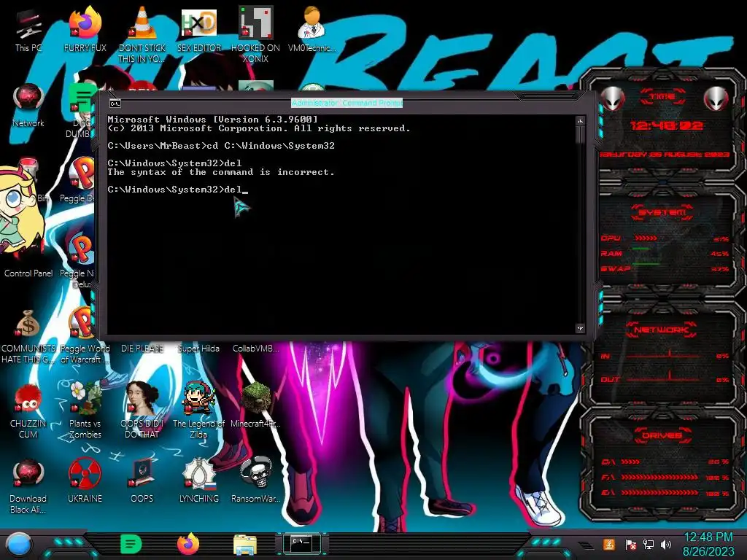
Task: Open Action Center flag tray icon
Action: tap(631, 545)
